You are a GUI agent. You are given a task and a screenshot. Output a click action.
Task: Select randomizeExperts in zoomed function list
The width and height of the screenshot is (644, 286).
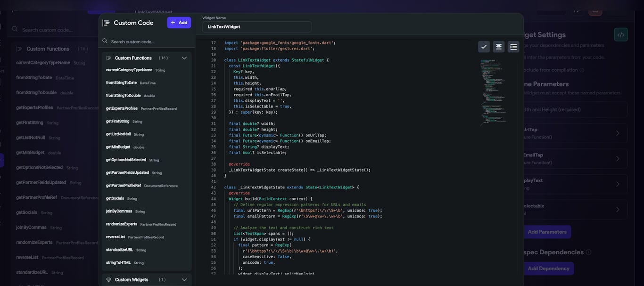coord(122,224)
